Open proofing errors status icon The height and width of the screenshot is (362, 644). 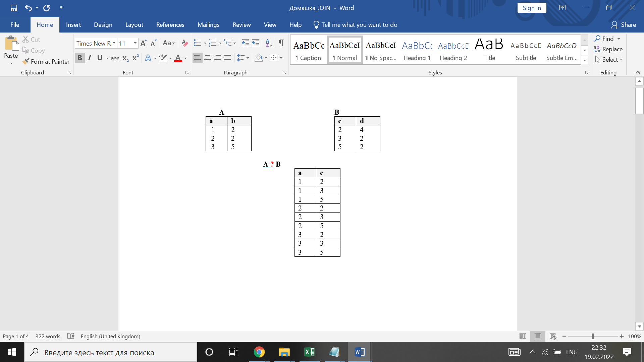click(71, 336)
